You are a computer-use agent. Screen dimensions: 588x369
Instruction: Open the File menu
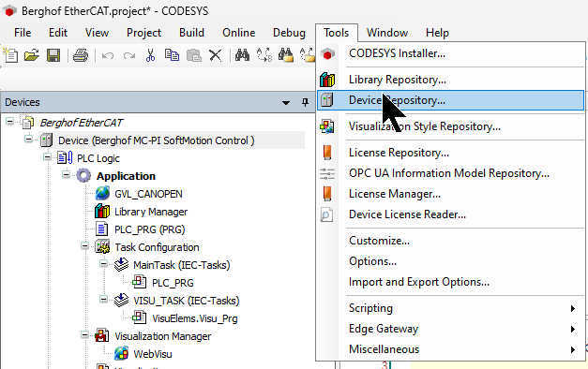[x=23, y=33]
